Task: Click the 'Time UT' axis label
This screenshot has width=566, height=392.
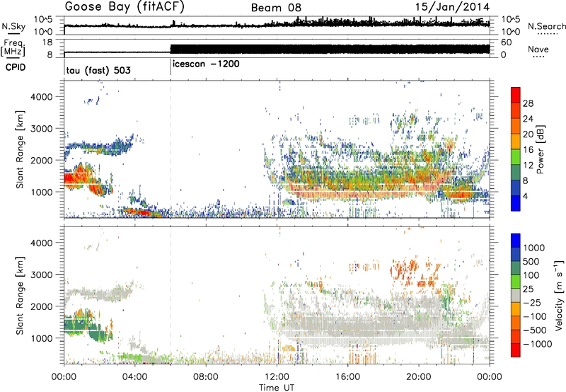Action: [x=277, y=387]
